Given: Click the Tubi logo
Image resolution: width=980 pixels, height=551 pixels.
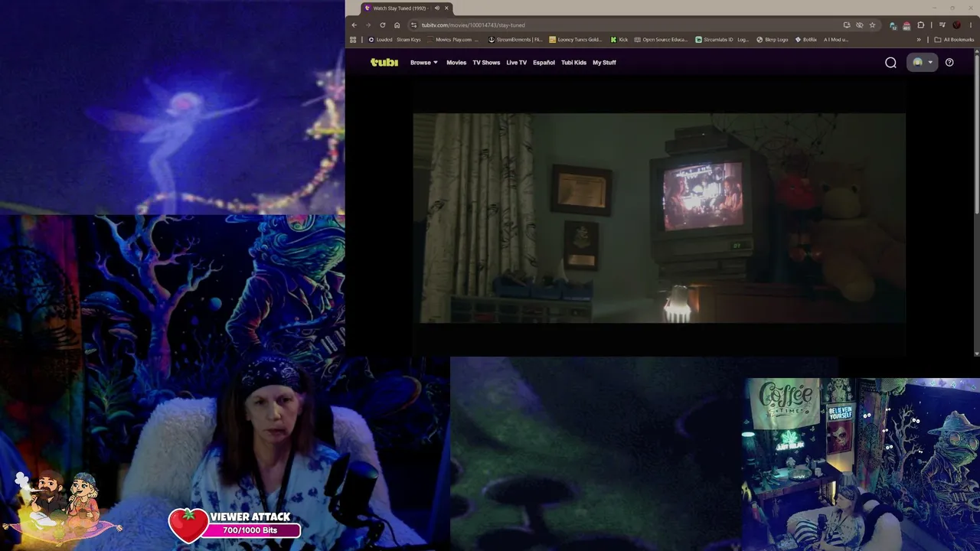Looking at the screenshot, I should coord(384,63).
